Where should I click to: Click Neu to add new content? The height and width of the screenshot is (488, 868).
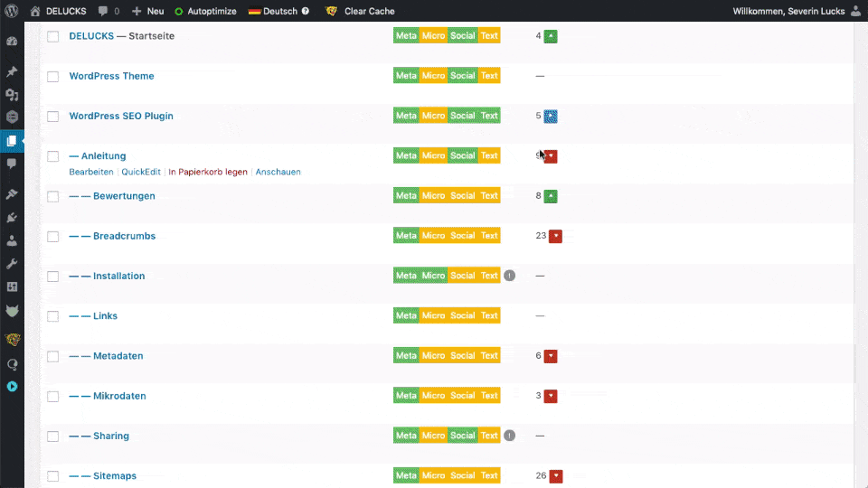pyautogui.click(x=147, y=11)
